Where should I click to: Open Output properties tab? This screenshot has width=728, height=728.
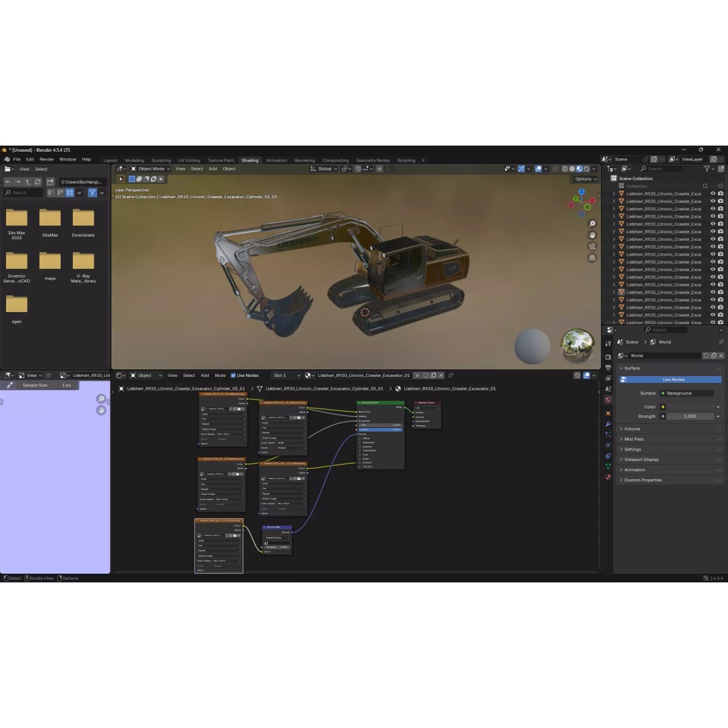608,368
